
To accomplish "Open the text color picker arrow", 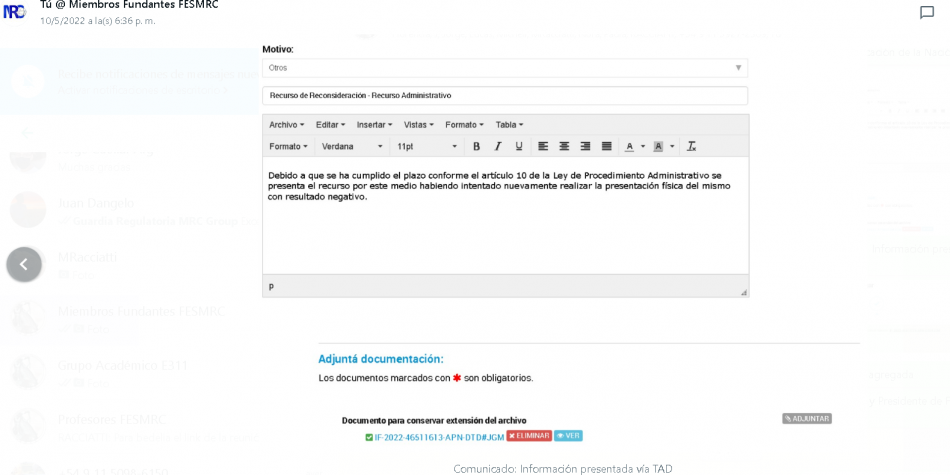I will point(643,146).
